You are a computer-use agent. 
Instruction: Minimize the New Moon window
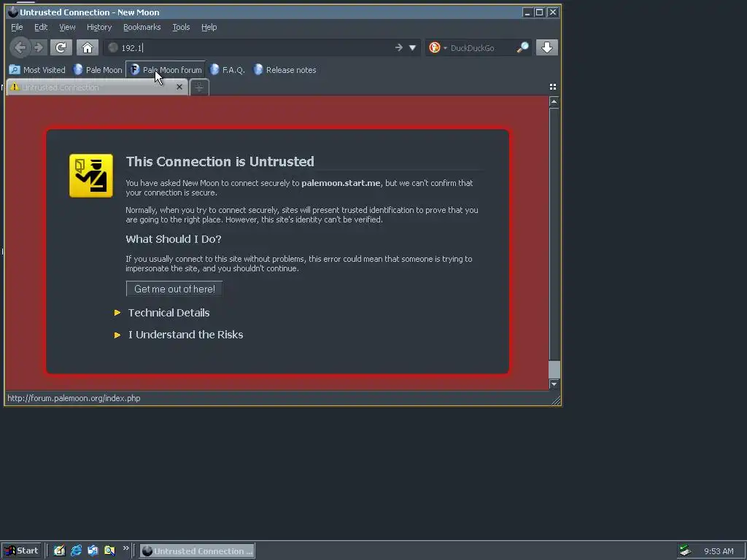tap(527, 12)
